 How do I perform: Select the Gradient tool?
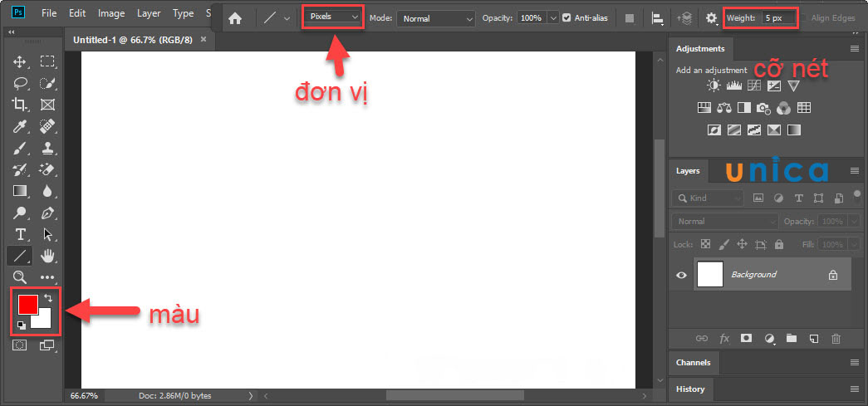point(19,191)
